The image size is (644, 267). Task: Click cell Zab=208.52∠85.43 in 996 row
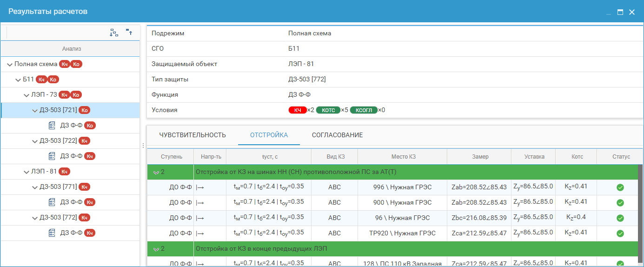[479, 187]
